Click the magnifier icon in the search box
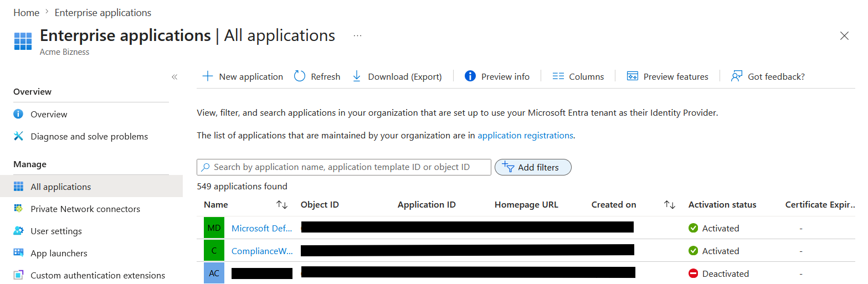 [x=206, y=167]
